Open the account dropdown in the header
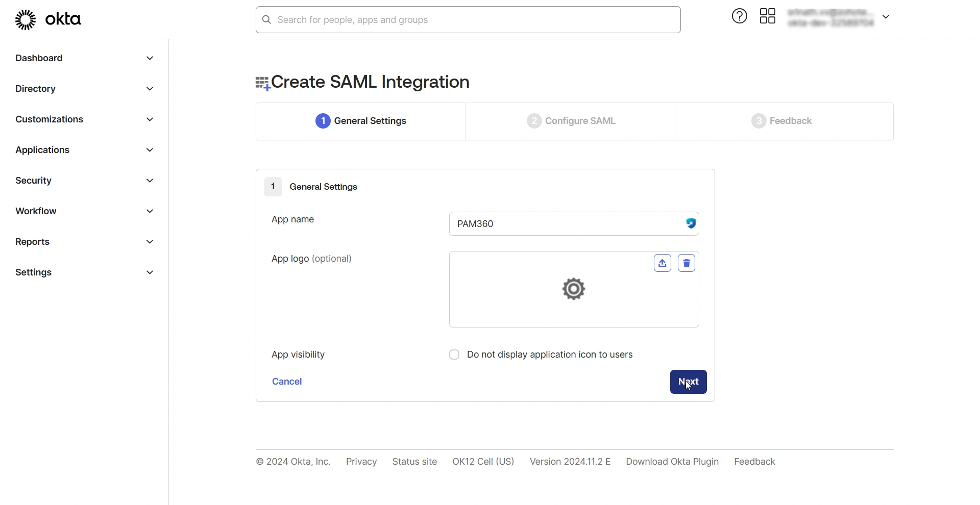Image resolution: width=980 pixels, height=505 pixels. [887, 16]
